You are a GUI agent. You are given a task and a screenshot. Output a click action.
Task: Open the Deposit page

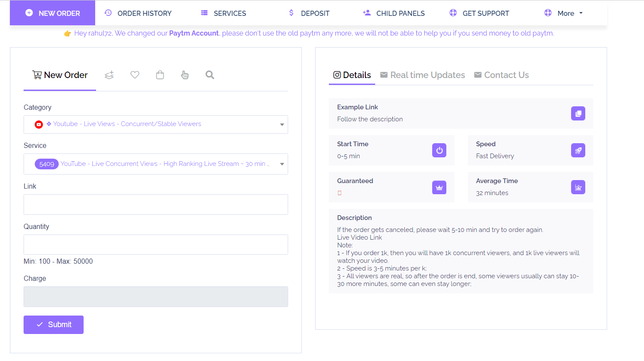pyautogui.click(x=309, y=13)
